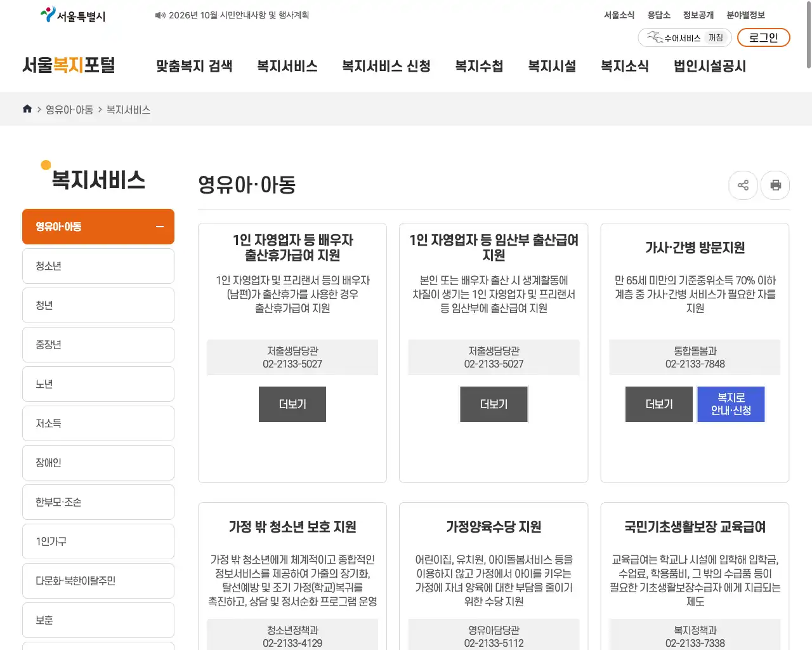The width and height of the screenshot is (812, 650).
Task: Select 저소득 in the sidebar
Action: click(98, 423)
